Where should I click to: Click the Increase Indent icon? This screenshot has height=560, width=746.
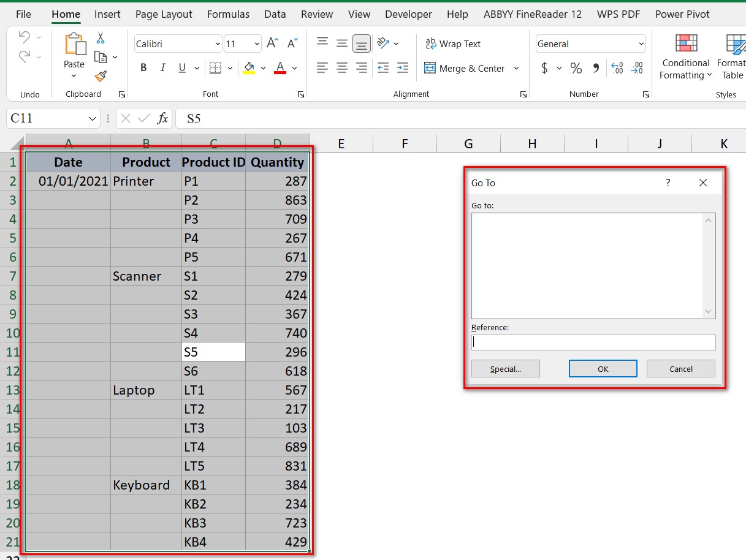coord(402,68)
